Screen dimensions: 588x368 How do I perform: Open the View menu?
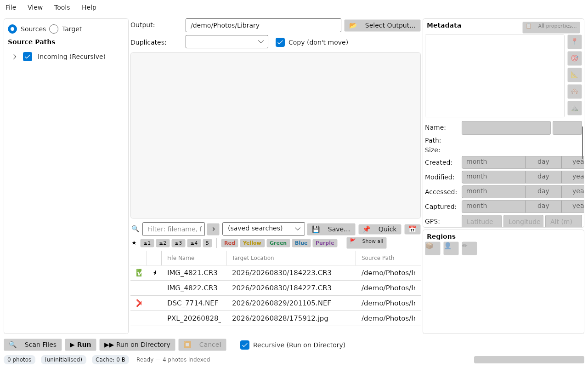pos(35,7)
